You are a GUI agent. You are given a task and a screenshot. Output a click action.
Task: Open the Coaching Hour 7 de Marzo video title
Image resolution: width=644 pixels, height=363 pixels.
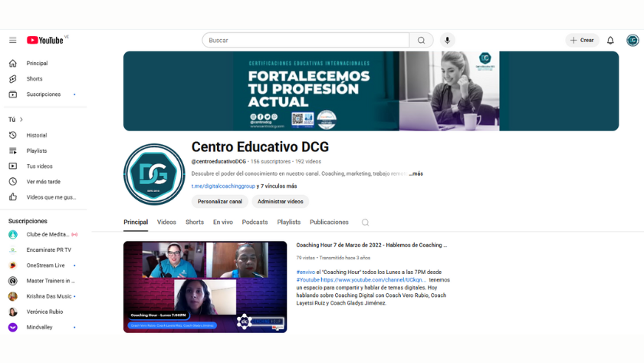click(372, 245)
